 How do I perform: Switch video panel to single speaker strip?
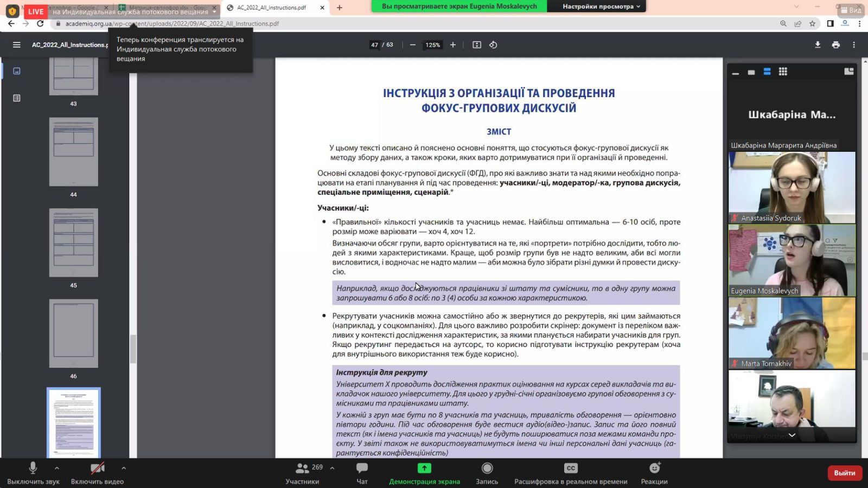point(751,72)
